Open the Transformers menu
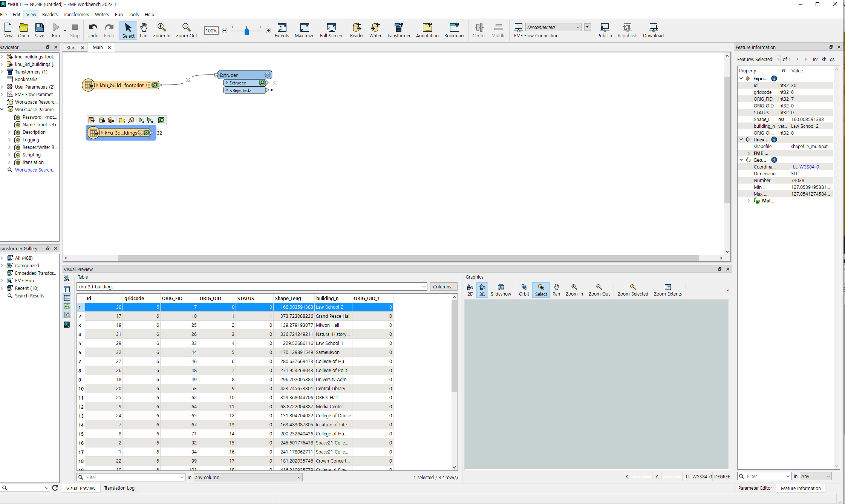The image size is (845, 504). tap(76, 14)
